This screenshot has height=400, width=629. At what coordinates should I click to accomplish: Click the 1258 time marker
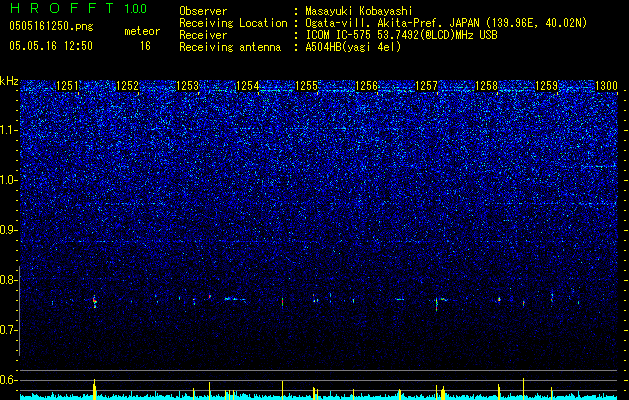coord(487,85)
